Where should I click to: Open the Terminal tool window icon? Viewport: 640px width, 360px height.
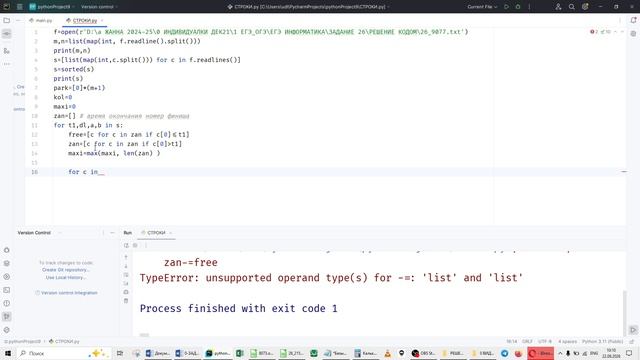coord(7,290)
